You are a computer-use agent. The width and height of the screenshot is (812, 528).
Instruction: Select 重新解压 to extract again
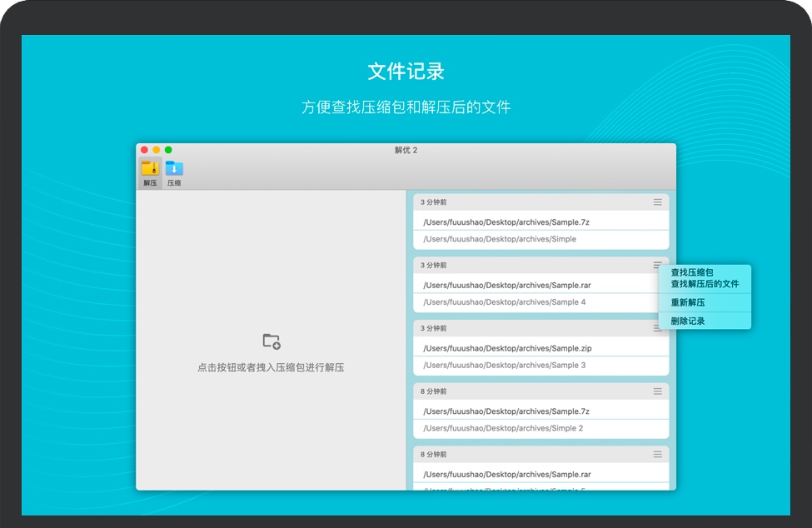[688, 302]
